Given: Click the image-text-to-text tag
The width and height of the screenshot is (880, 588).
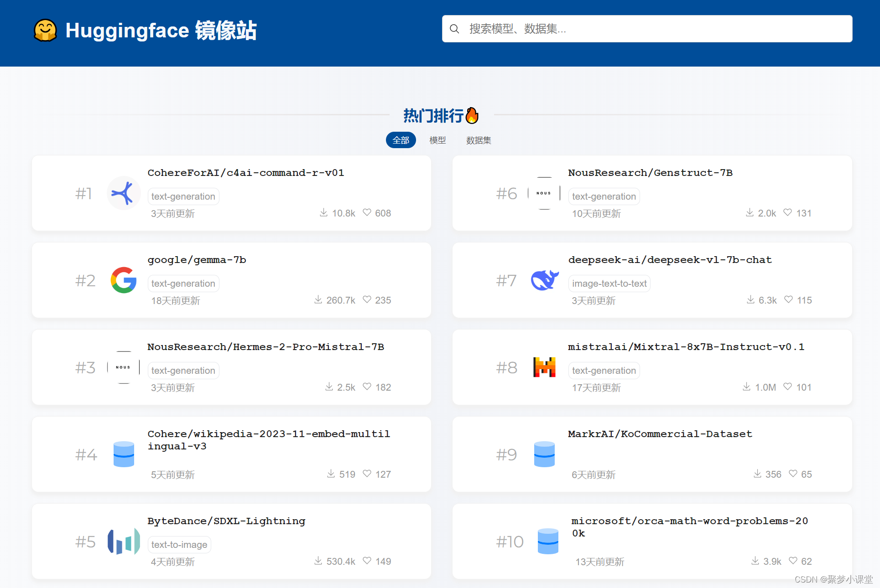Looking at the screenshot, I should 609,284.
